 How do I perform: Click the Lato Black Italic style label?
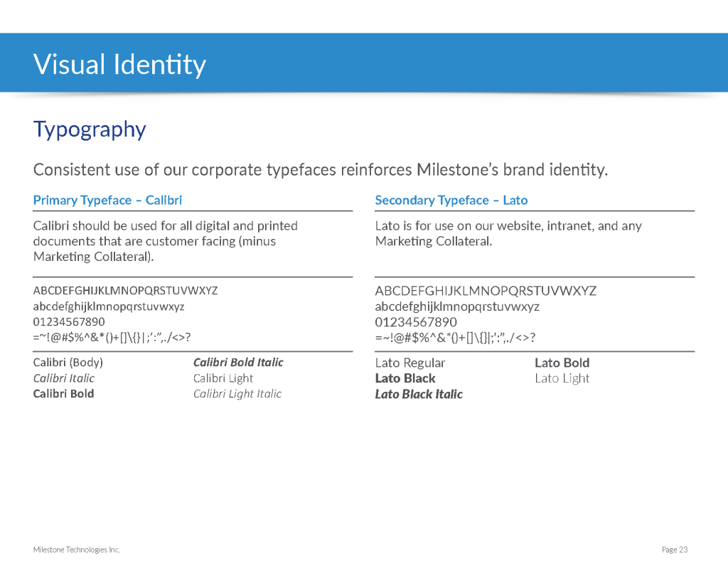419,395
